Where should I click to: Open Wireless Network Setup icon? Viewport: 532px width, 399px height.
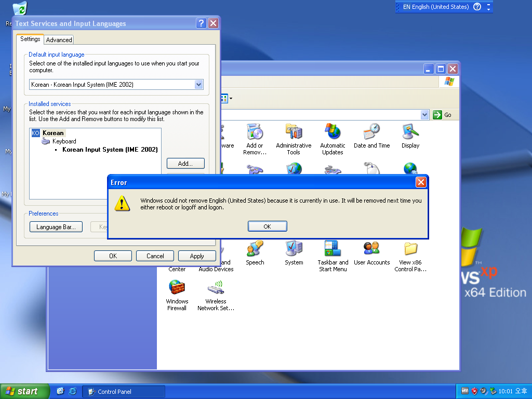pos(216,295)
